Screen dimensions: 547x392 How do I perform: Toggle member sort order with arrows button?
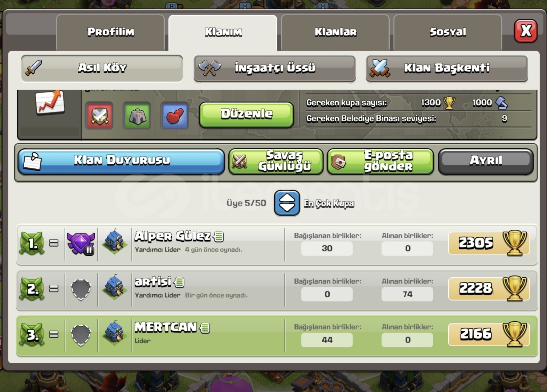click(x=287, y=203)
